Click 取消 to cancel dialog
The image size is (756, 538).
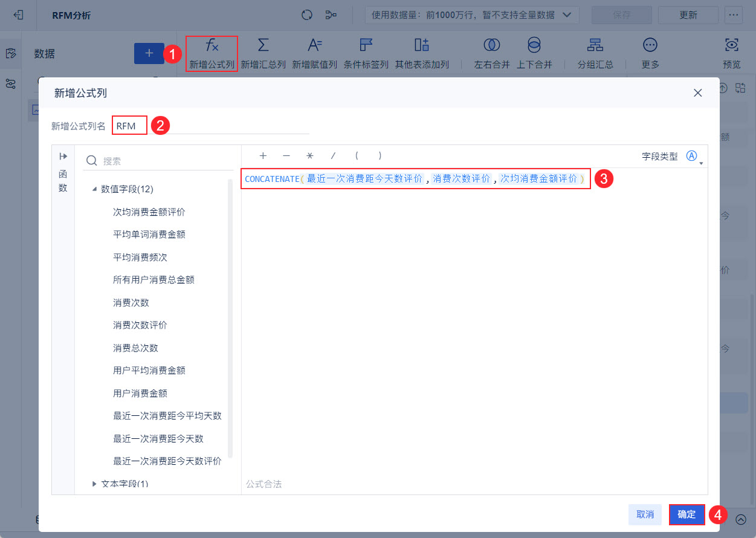pos(645,514)
